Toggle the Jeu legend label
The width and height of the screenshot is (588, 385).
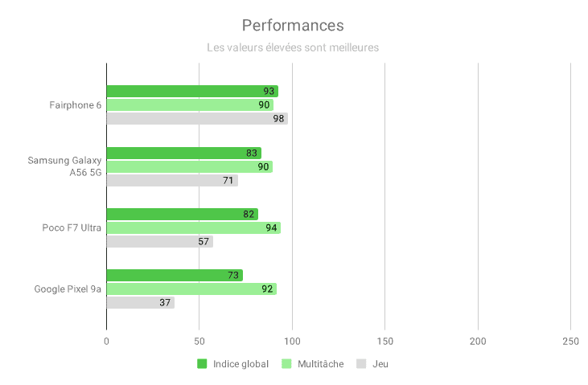(x=380, y=364)
